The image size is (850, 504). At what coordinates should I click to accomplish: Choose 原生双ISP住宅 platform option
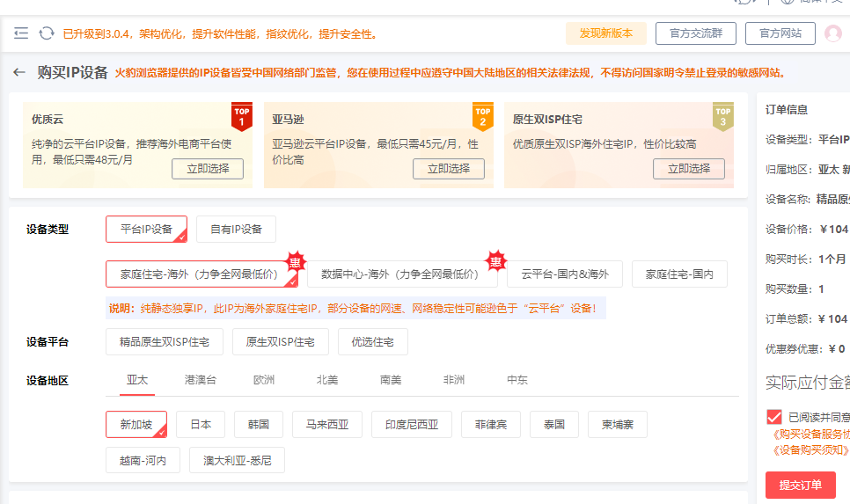(x=281, y=342)
